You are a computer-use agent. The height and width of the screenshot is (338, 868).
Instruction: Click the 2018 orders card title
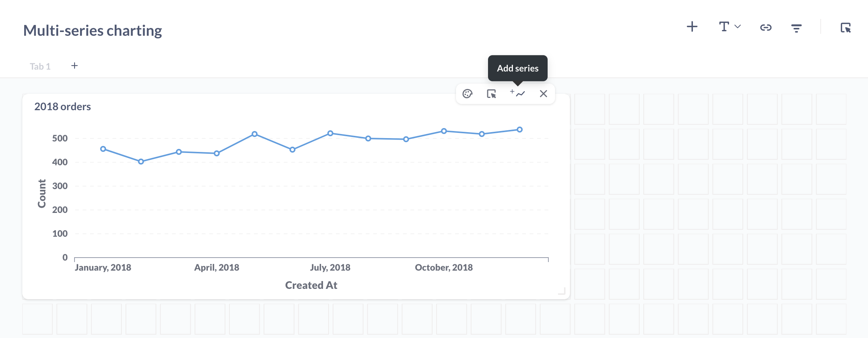(x=63, y=107)
